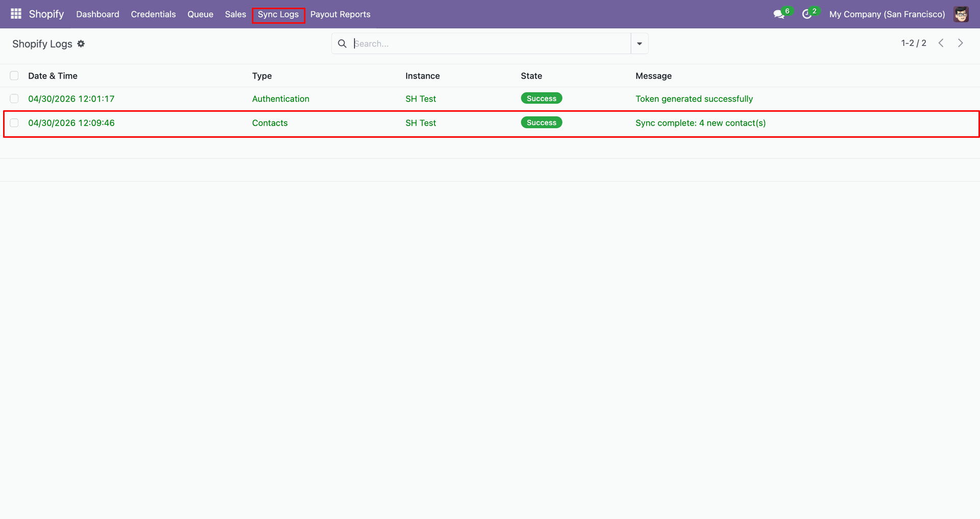Open the activities clock icon
980x519 pixels.
coord(807,14)
